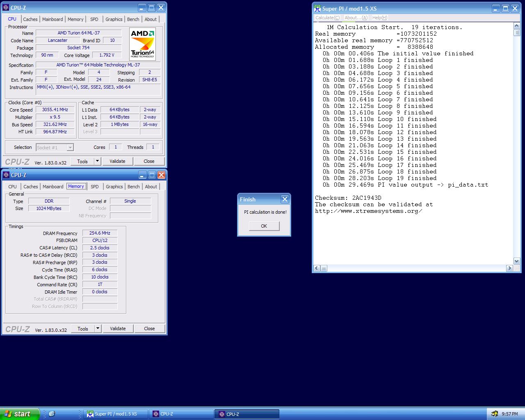The image size is (525, 420).
Task: Click Super PI vertical scrollbar up arrow
Action: point(516,26)
